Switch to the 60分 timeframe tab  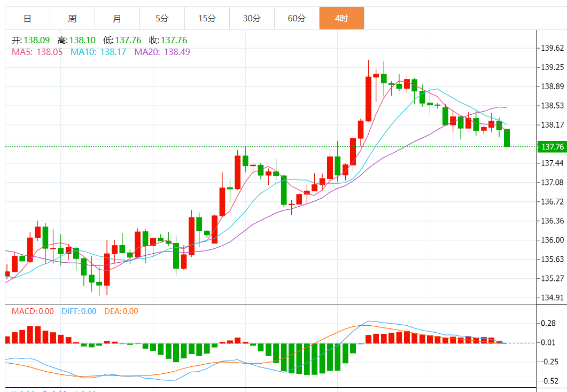pyautogui.click(x=297, y=19)
